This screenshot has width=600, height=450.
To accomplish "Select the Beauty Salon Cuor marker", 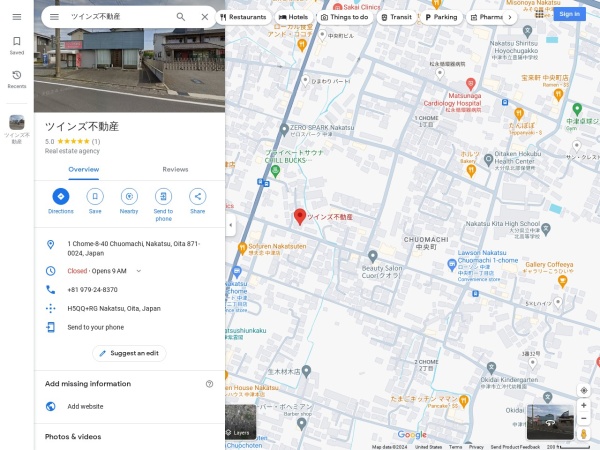I will [373, 256].
